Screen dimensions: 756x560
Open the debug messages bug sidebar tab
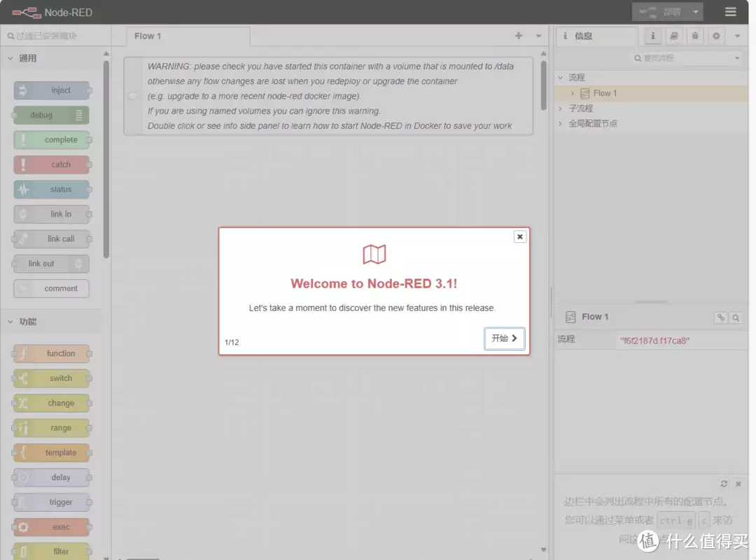point(695,36)
